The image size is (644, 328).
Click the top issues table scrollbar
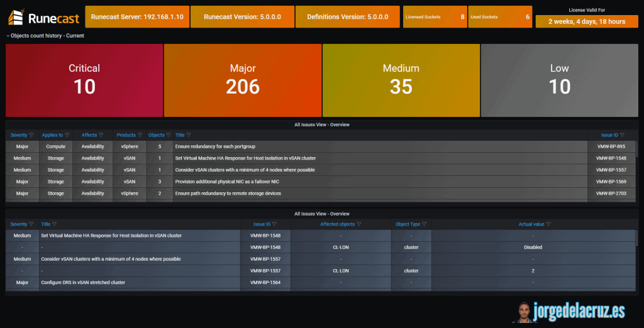637,149
